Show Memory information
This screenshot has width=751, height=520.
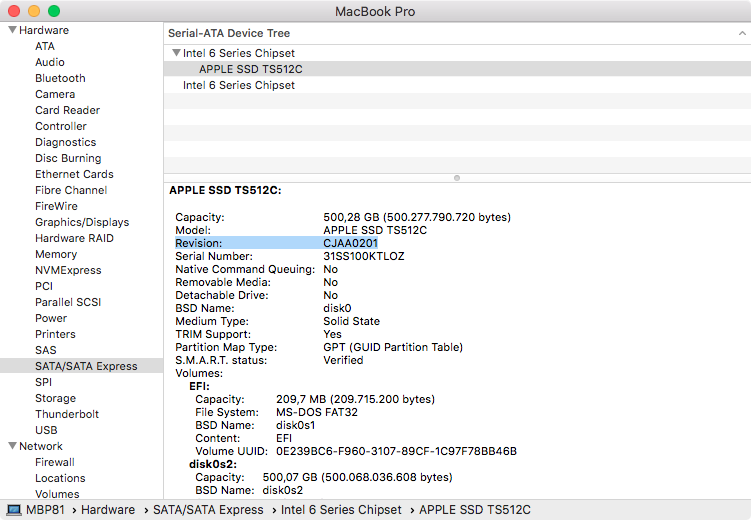pyautogui.click(x=56, y=254)
